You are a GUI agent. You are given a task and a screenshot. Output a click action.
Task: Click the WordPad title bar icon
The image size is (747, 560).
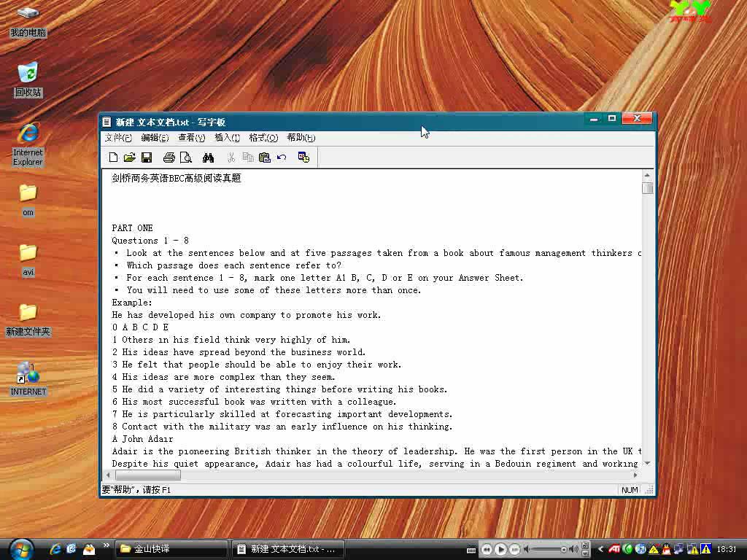[x=107, y=122]
